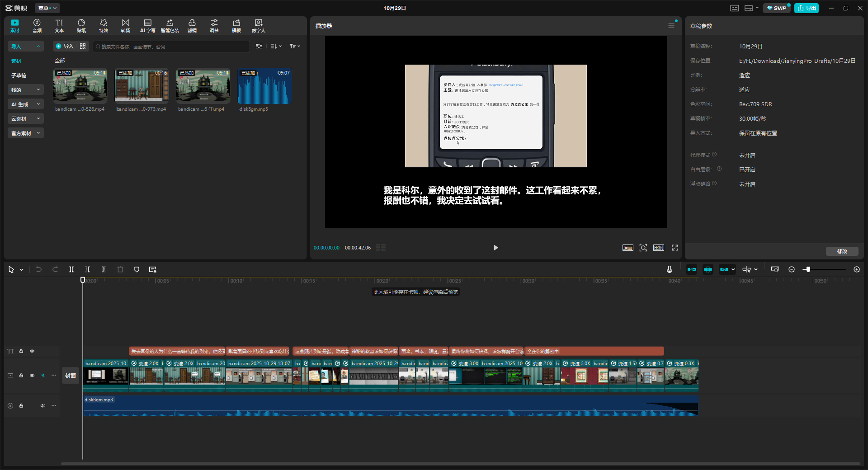The height and width of the screenshot is (470, 868).
Task: Click the timeline zoom-out minus icon
Action: [x=792, y=269]
